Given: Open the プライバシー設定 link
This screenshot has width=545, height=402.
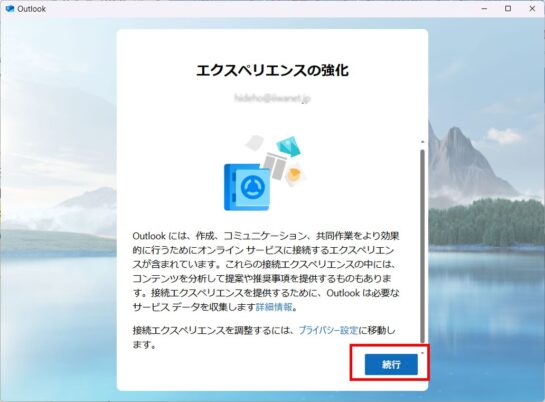Looking at the screenshot, I should click(x=328, y=330).
